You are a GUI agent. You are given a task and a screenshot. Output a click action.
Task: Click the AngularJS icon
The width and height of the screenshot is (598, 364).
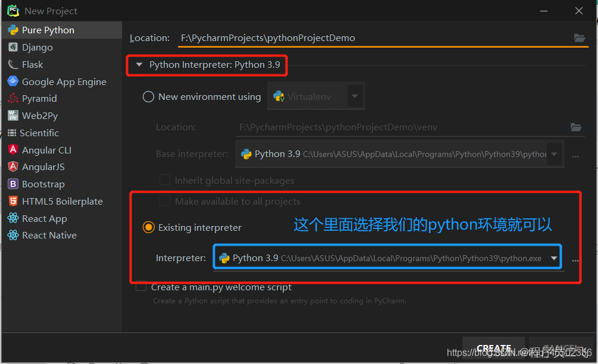(x=13, y=167)
